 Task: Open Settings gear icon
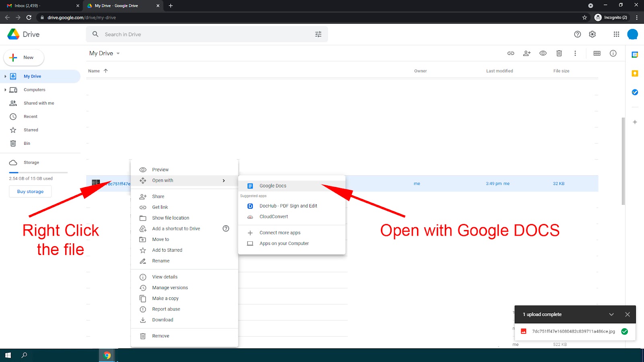(x=592, y=34)
